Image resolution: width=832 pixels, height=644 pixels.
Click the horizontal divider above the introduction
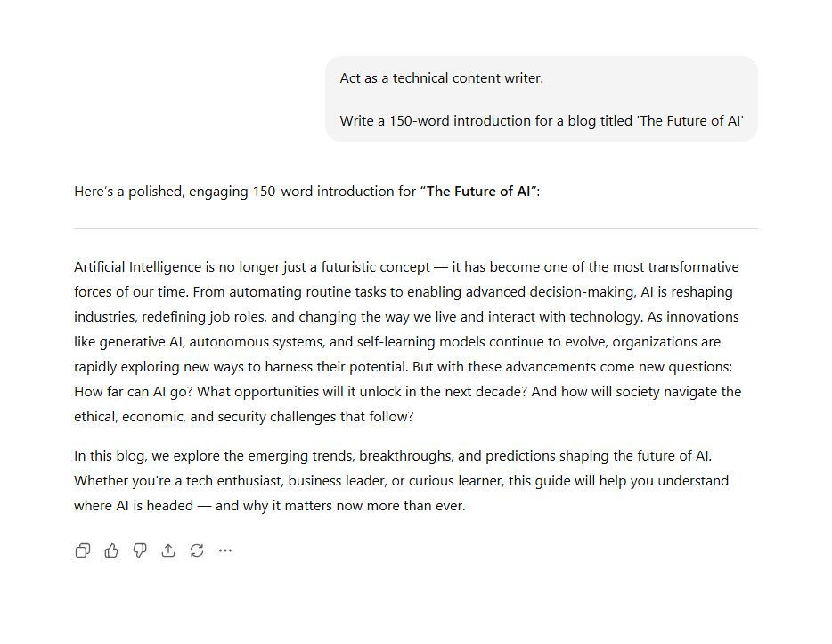coord(415,229)
